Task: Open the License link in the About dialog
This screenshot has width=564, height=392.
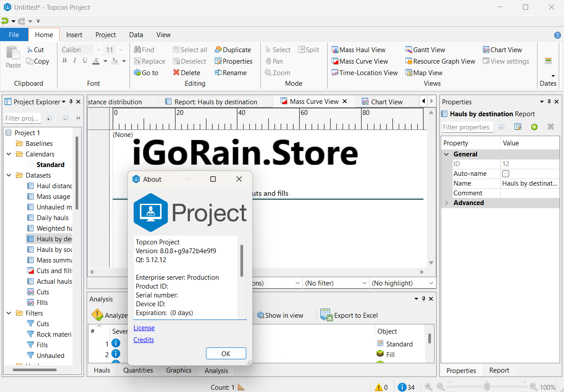Action: tap(144, 327)
